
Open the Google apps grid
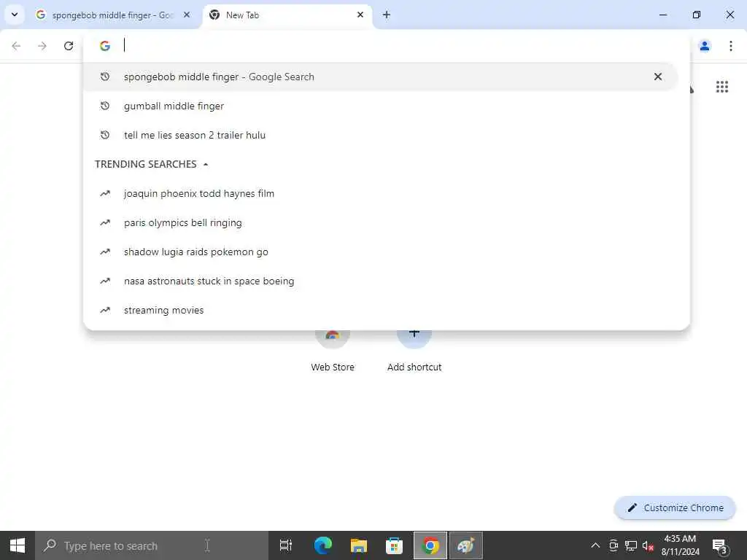click(721, 87)
